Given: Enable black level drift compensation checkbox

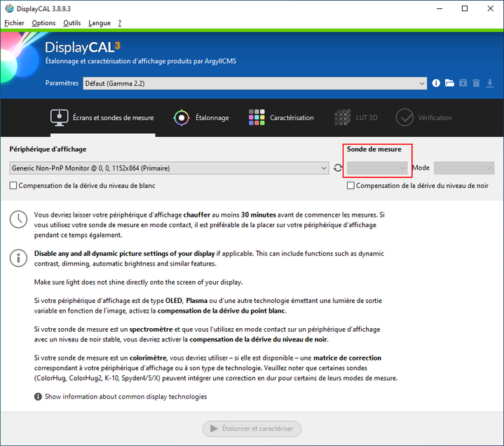Looking at the screenshot, I should [351, 186].
